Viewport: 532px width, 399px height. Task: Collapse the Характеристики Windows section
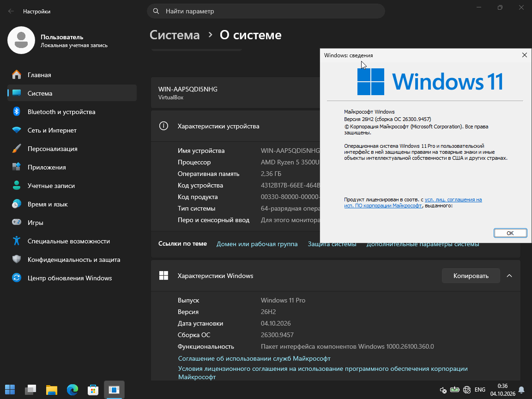click(509, 276)
